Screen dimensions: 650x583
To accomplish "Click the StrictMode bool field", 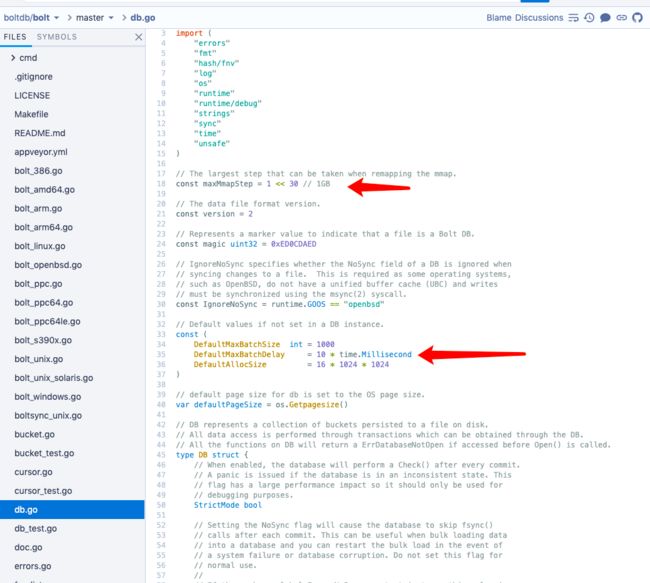I will pyautogui.click(x=228, y=505).
